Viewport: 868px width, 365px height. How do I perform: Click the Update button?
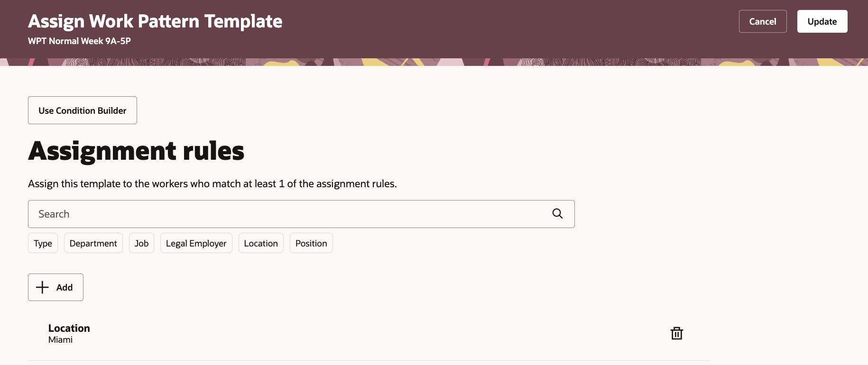[822, 21]
